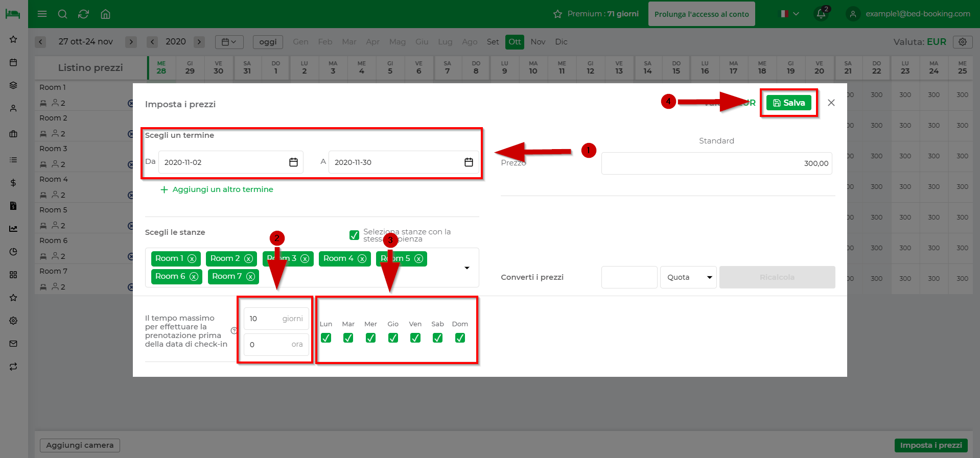
Task: Click the Prezzo Standard input field
Action: tap(716, 163)
